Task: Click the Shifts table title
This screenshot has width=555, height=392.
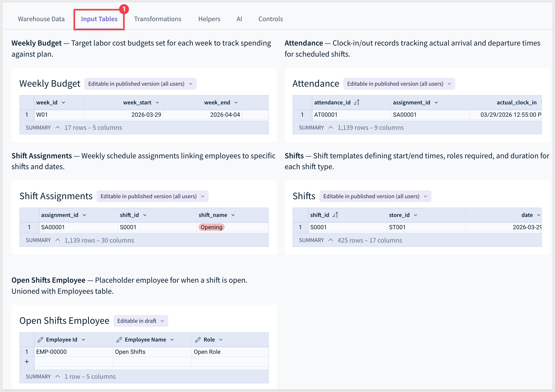Action: 304,196
